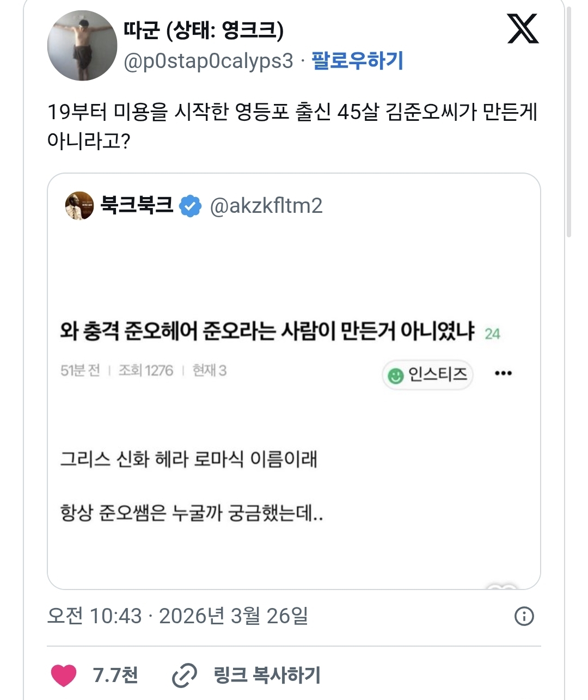Open the quoted post title about 준오헤어

pyautogui.click(x=267, y=331)
